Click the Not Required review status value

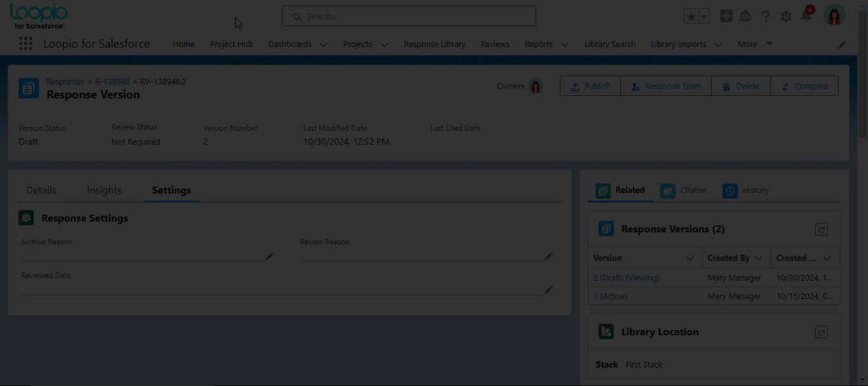[x=136, y=142]
